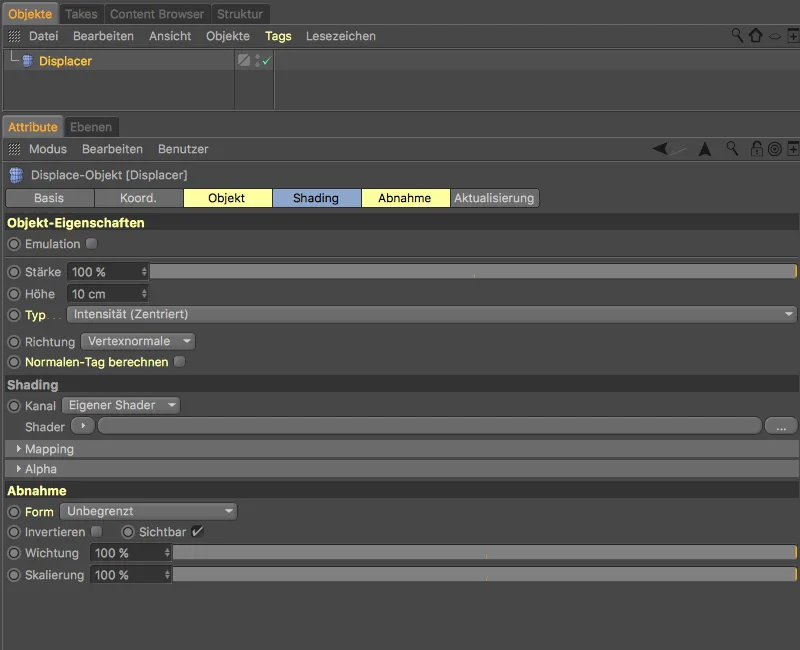Open Object Manager Bearbeiten menu
This screenshot has width=800, height=650.
point(103,36)
